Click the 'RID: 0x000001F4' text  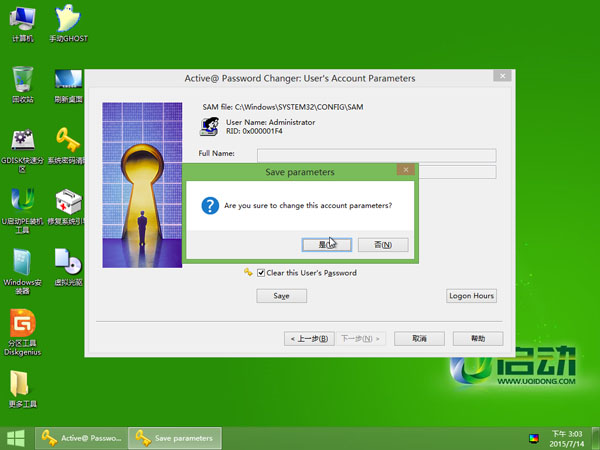coord(254,131)
